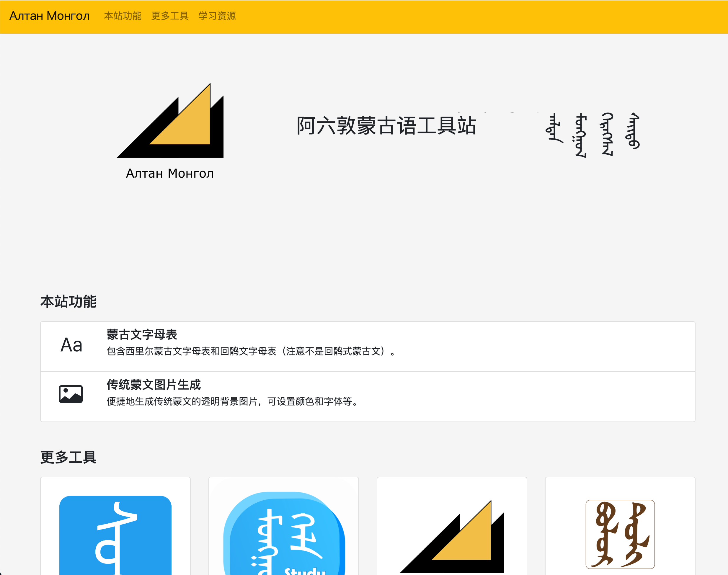Open the 学习资源 navigation menu item

[x=217, y=16]
